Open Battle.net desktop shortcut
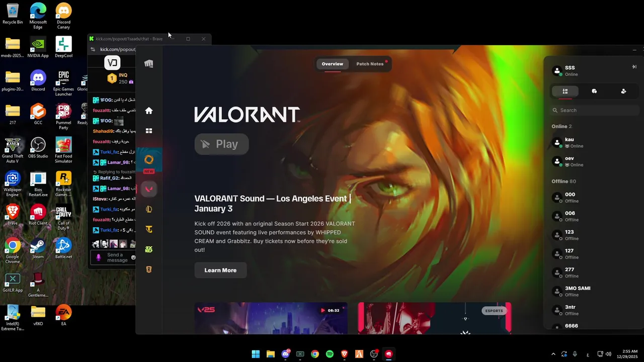 [63, 249]
